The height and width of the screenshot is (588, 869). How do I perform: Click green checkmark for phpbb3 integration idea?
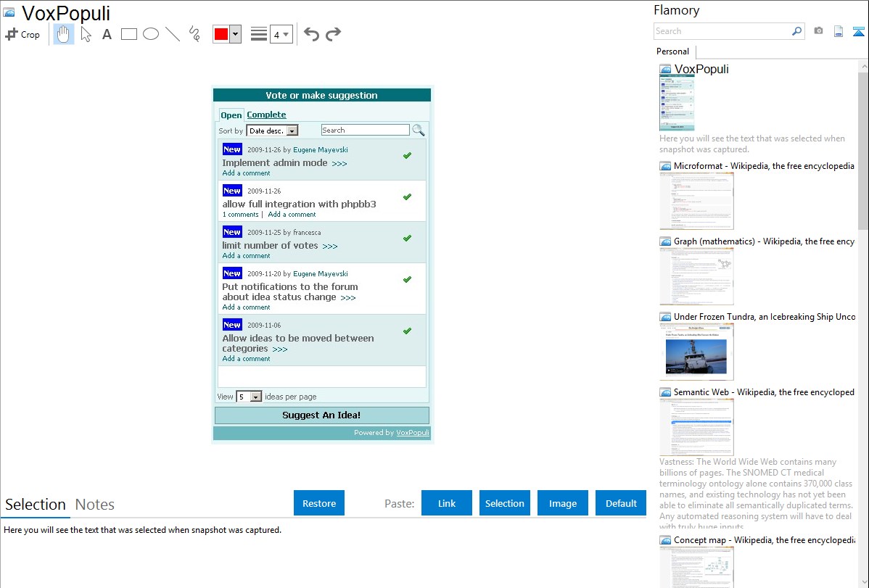tap(408, 196)
